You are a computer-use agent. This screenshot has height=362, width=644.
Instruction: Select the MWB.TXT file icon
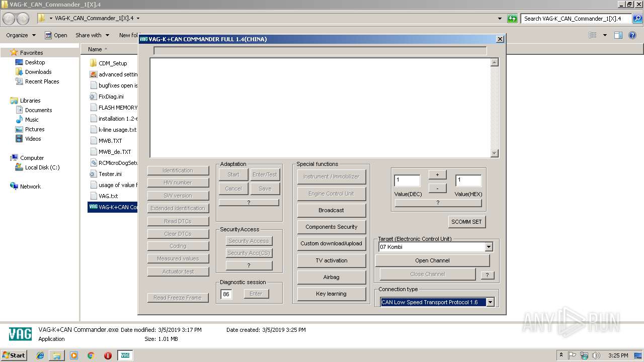pos(93,141)
